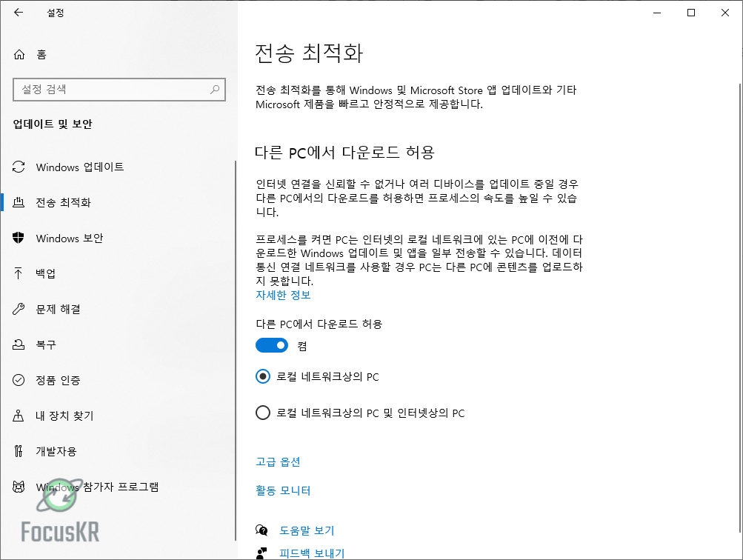743x560 pixels.
Task: Click the home icon in sidebar
Action: pyautogui.click(x=19, y=55)
